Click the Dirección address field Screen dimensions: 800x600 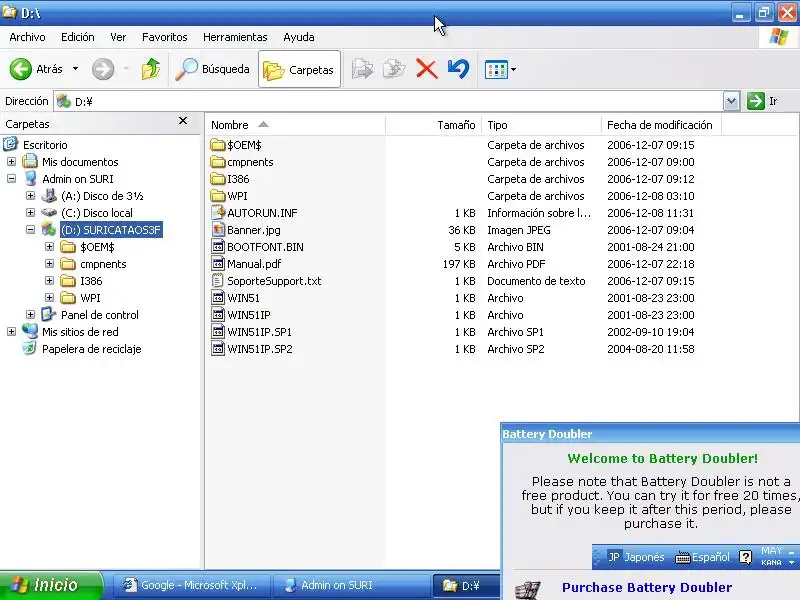pyautogui.click(x=388, y=102)
